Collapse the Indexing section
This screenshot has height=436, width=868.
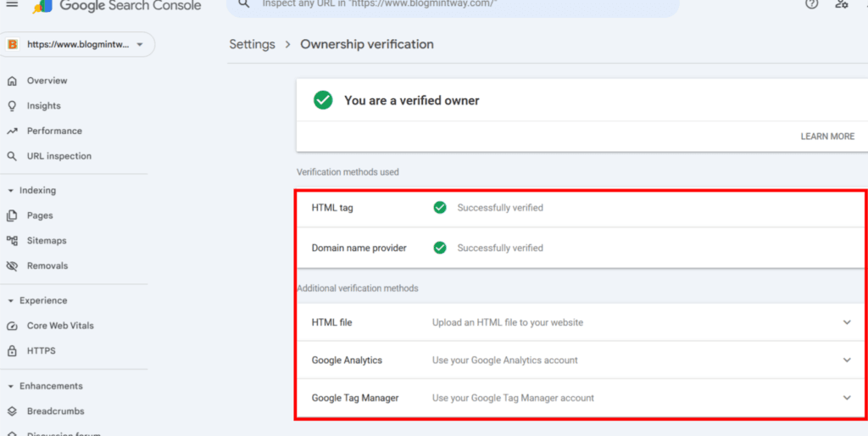click(10, 191)
